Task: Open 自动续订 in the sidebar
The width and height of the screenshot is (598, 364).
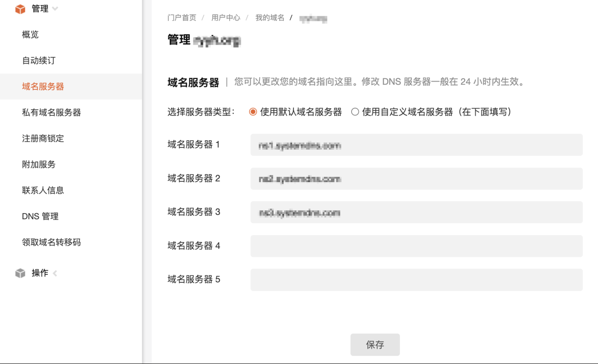Action: (x=39, y=61)
